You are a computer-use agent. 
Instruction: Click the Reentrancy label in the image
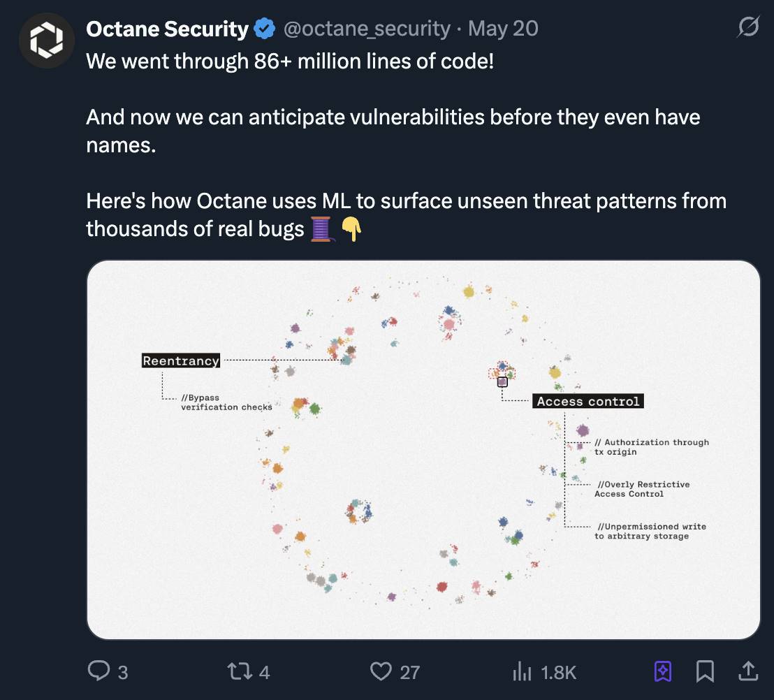181,360
